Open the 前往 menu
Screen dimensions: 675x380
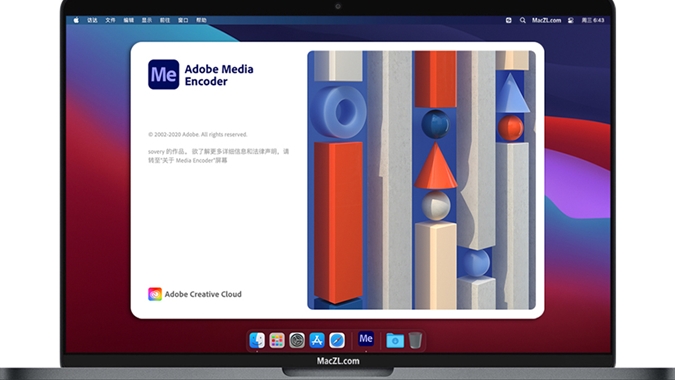point(165,20)
